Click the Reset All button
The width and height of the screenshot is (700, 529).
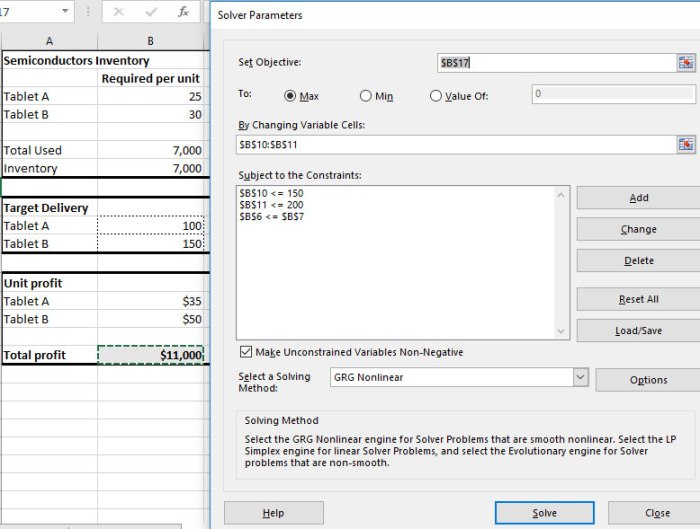pos(639,299)
